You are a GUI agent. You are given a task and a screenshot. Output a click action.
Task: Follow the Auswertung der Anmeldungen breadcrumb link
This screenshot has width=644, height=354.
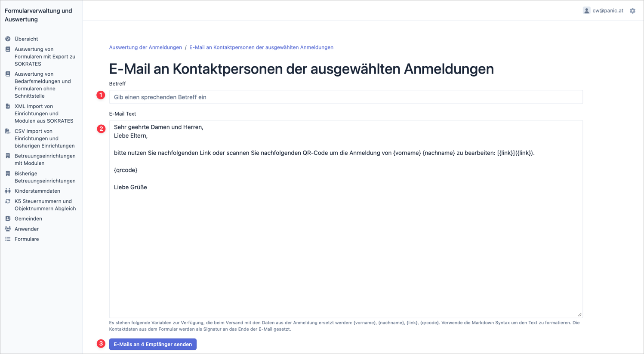point(145,47)
